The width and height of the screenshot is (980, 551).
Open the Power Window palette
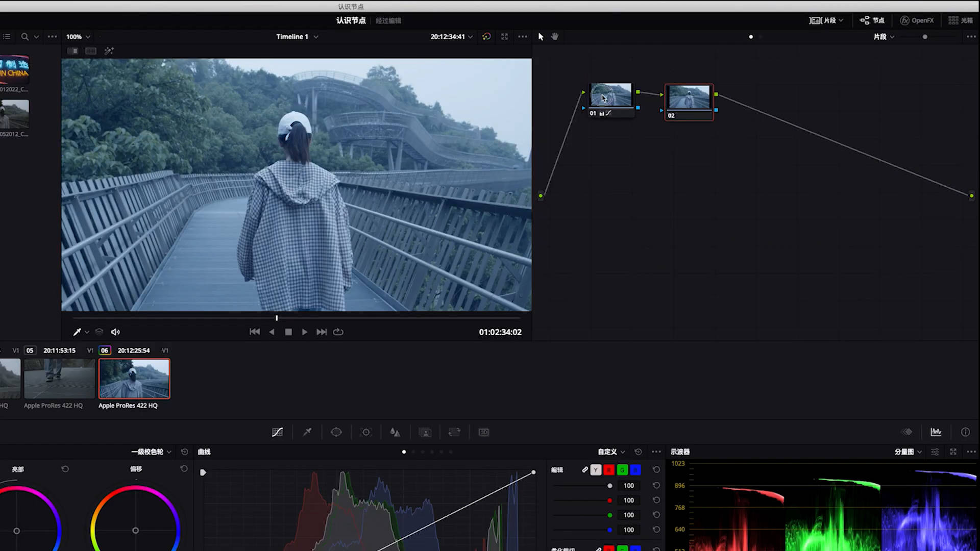[x=336, y=432]
